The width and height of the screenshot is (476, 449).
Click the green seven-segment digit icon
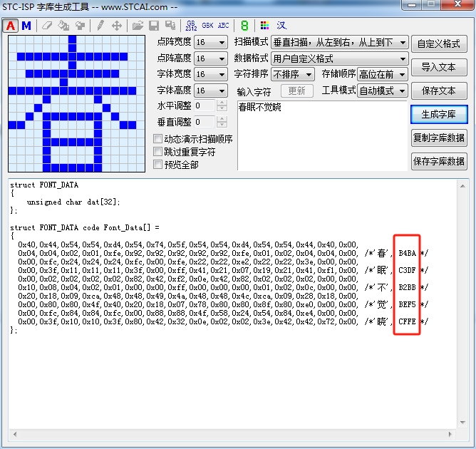(244, 26)
